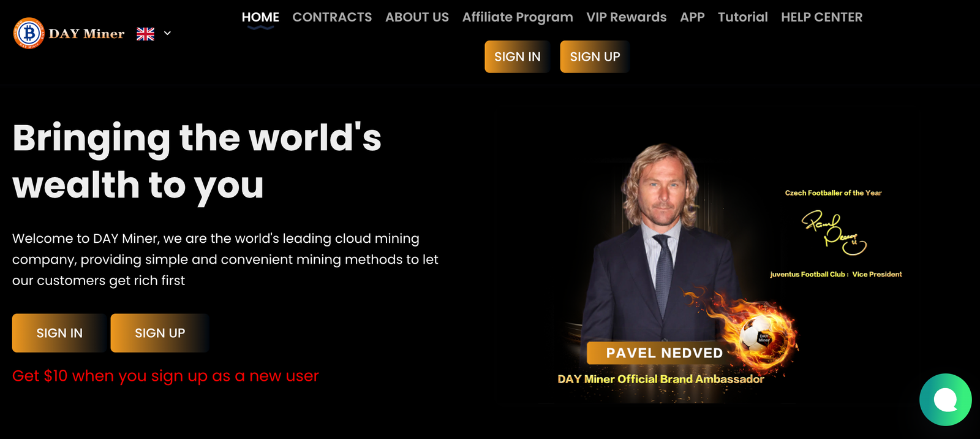
Task: Click "juventus Football Club : Vice President" text
Action: click(836, 274)
